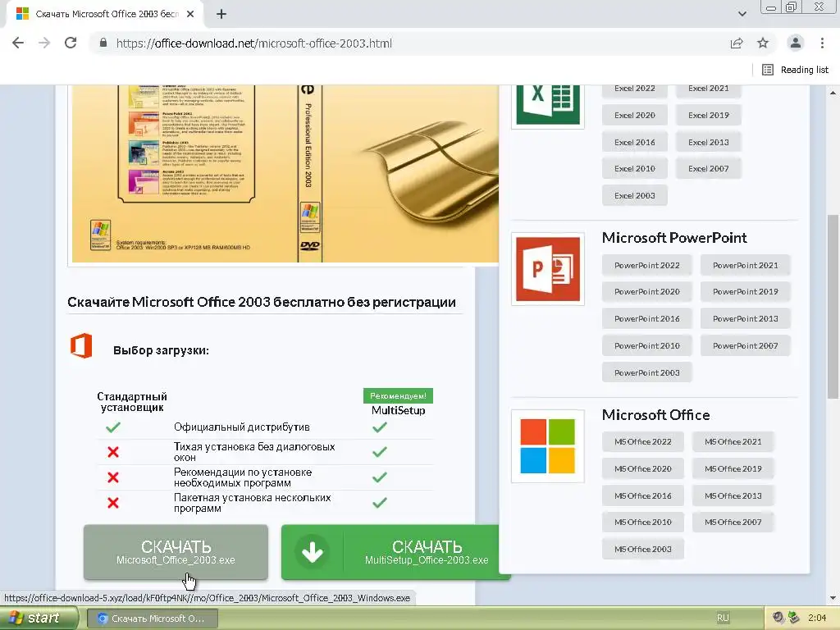
Task: Click the orange Office icon beside Выбор загрузки
Action: (x=81, y=345)
